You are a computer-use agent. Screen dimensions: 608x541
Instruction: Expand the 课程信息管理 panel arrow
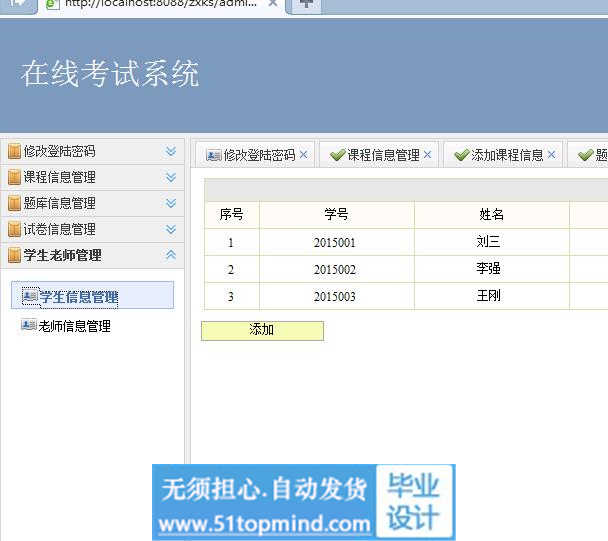click(x=171, y=178)
